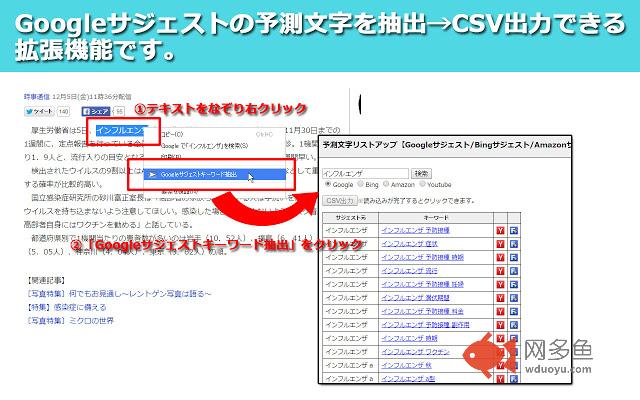The width and height of the screenshot is (640, 400).
Task: Click the サジェスト元 column header
Action: [351, 218]
